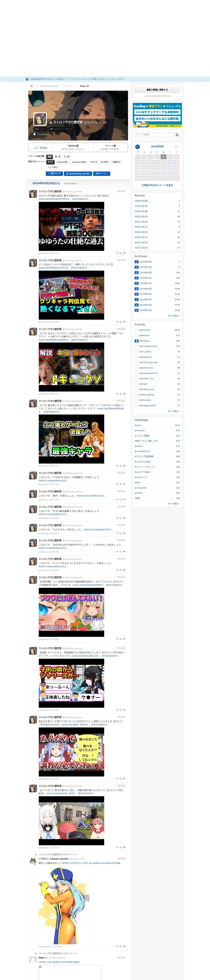Open 1年前の今日のツイートを見る link
The height and width of the screenshot is (980, 210).
coord(157,185)
